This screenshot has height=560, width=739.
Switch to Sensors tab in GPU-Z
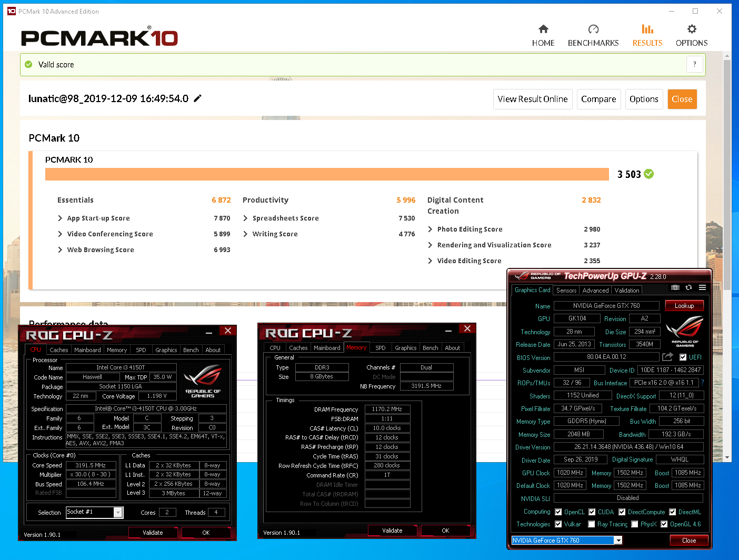click(566, 290)
